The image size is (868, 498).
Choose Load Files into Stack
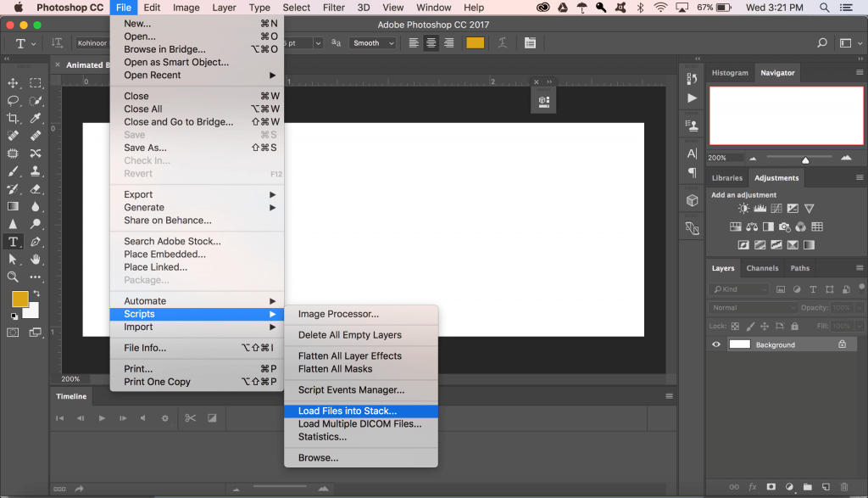click(348, 411)
